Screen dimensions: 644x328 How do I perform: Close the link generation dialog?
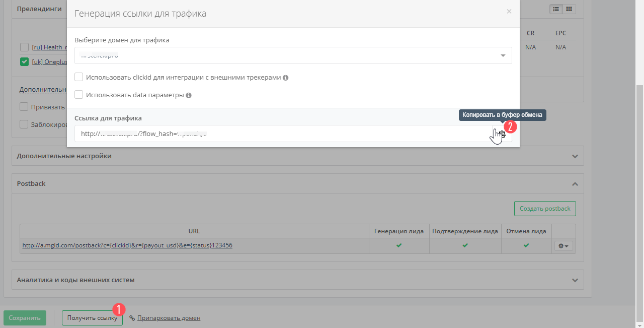click(x=509, y=11)
